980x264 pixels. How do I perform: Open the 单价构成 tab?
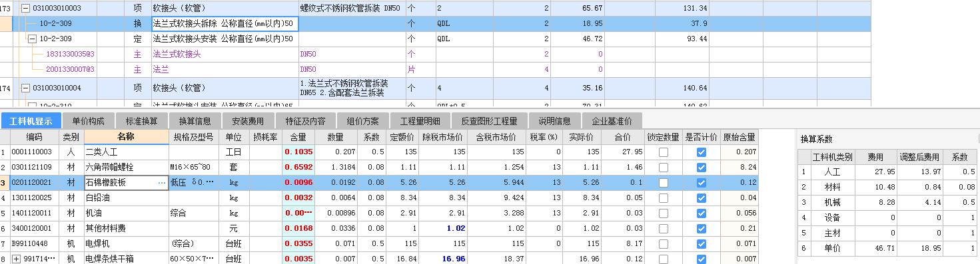(x=88, y=121)
